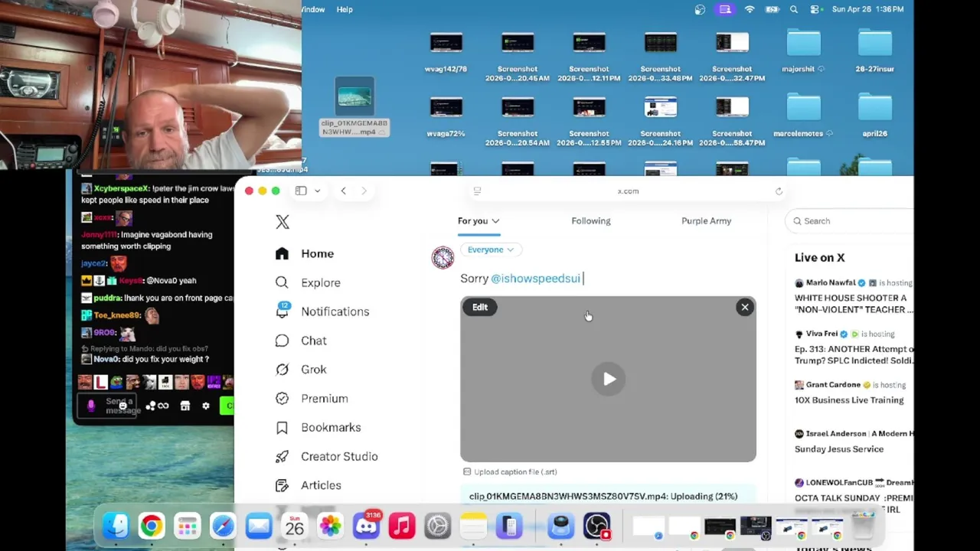
Task: Select the majorshit folder on desktop
Action: pos(803,51)
